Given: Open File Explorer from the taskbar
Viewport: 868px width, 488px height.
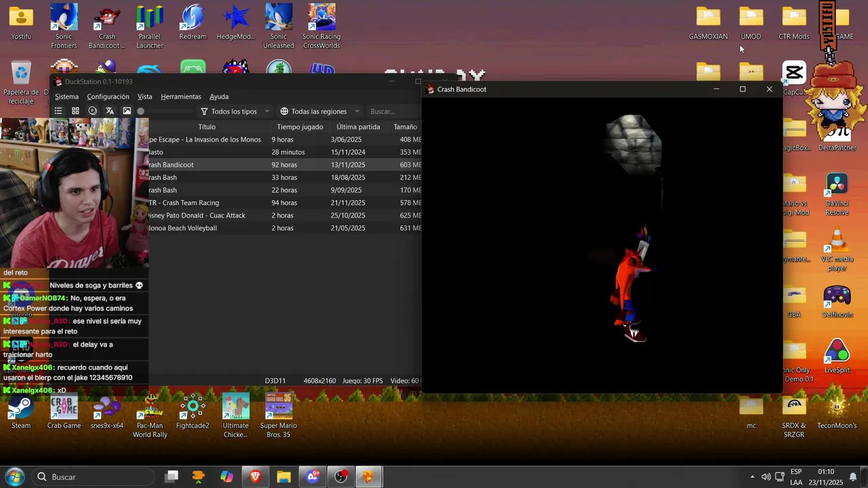Looking at the screenshot, I should click(x=283, y=476).
